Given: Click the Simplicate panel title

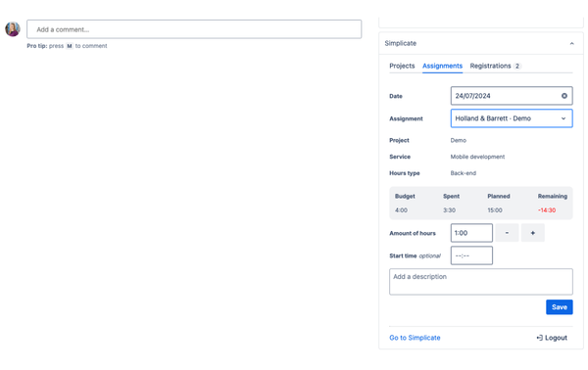Looking at the screenshot, I should (x=401, y=43).
